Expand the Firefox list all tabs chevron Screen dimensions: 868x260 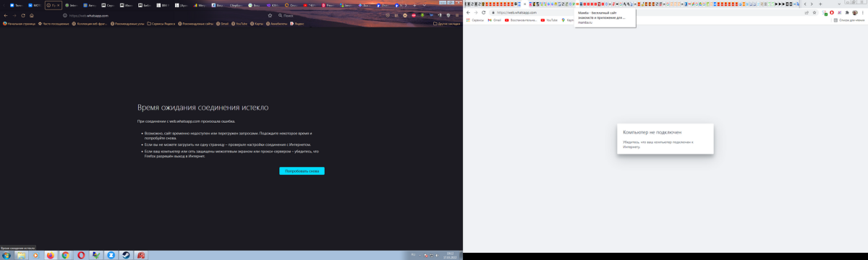coord(425,5)
